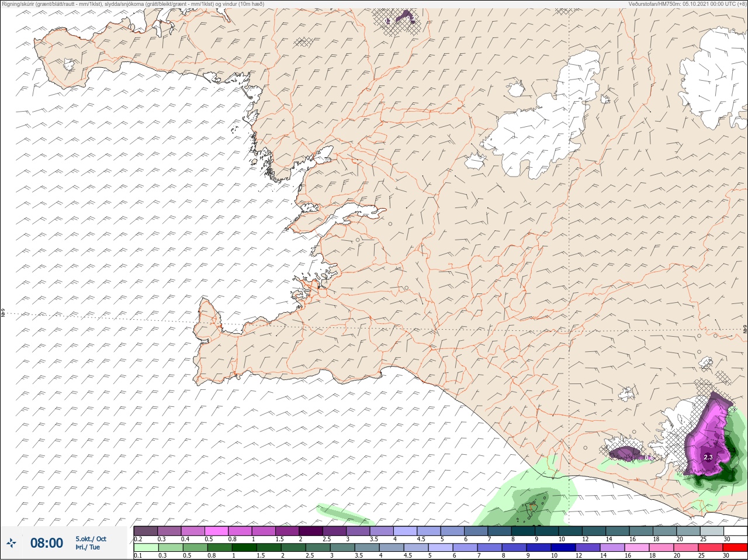Pick dark purple snow swatch starting at 2

[x=311, y=531]
